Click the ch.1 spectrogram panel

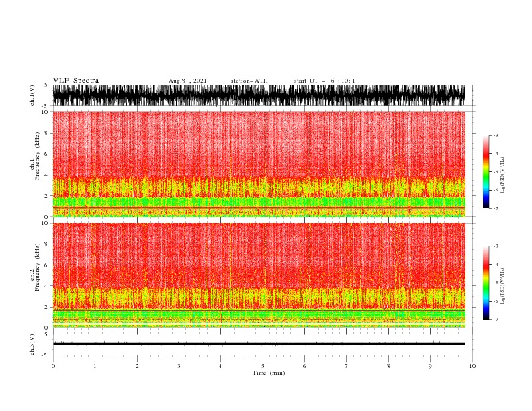pos(259,164)
